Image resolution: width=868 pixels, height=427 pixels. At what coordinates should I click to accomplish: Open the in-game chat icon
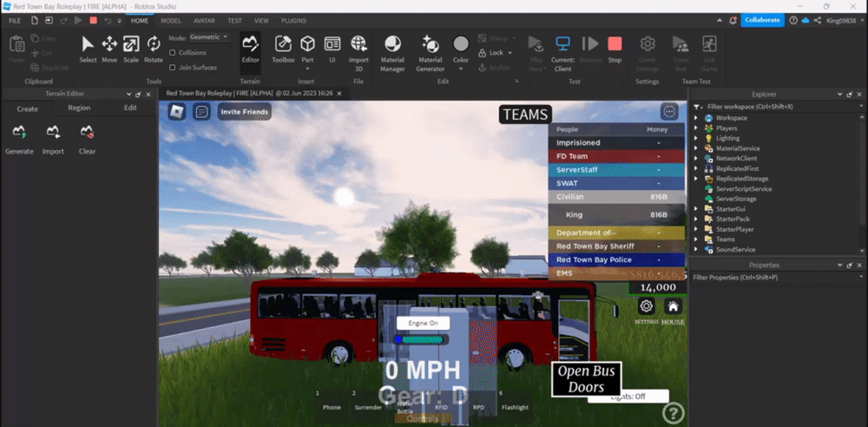(201, 111)
